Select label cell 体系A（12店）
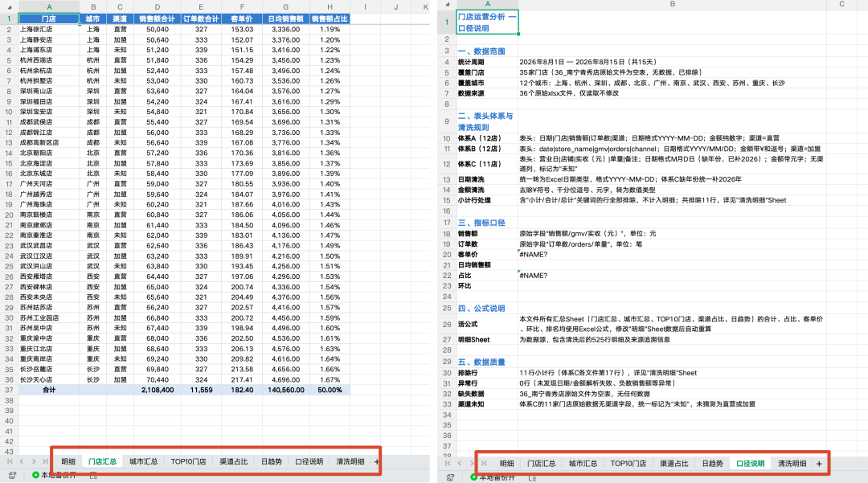This screenshot has width=868, height=483. [487, 138]
